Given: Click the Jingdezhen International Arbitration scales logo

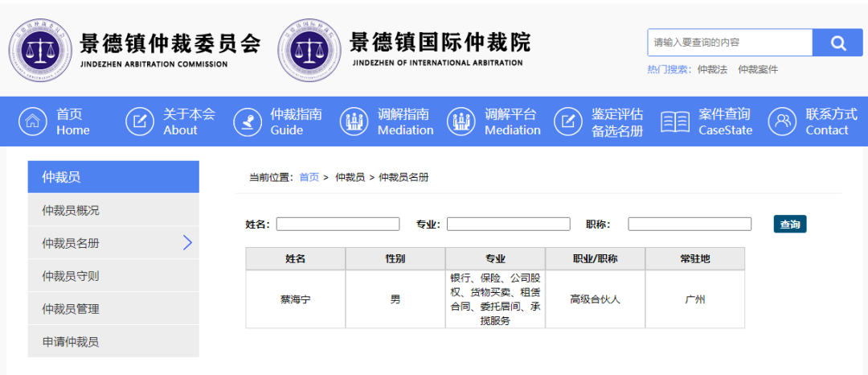Looking at the screenshot, I should [x=310, y=50].
